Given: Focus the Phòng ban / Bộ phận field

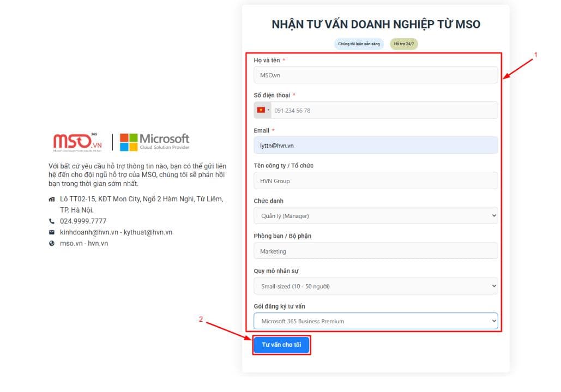Looking at the screenshot, I should click(x=376, y=251).
